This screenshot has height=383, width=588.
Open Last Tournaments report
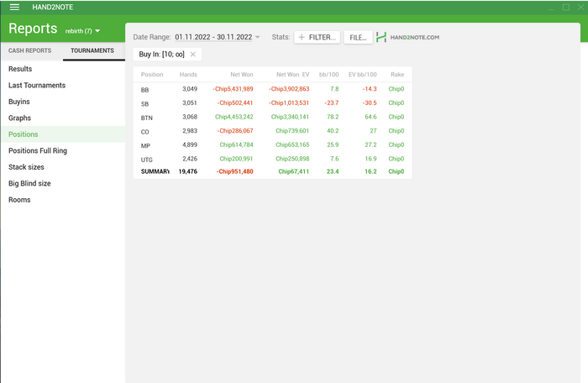tap(37, 86)
